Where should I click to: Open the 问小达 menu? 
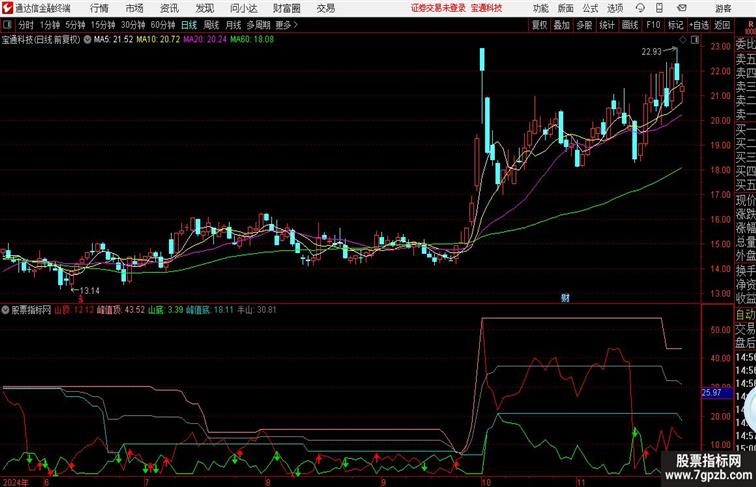(x=243, y=8)
